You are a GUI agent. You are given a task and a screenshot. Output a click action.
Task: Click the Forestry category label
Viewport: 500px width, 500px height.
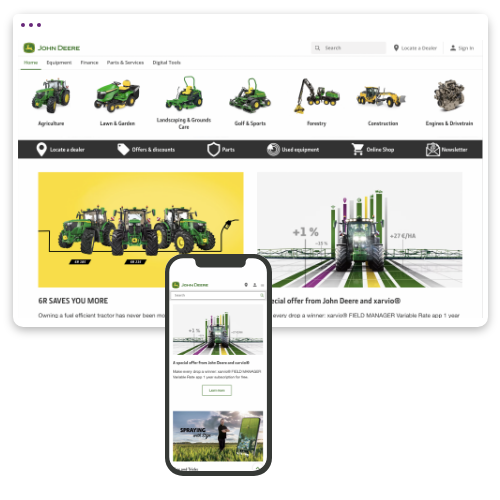pyautogui.click(x=317, y=123)
